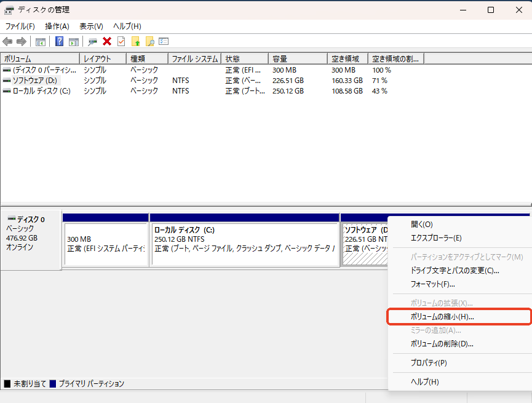Select the ローカル ディスク (C:) row in volume list
The height and width of the screenshot is (403, 532).
click(42, 91)
